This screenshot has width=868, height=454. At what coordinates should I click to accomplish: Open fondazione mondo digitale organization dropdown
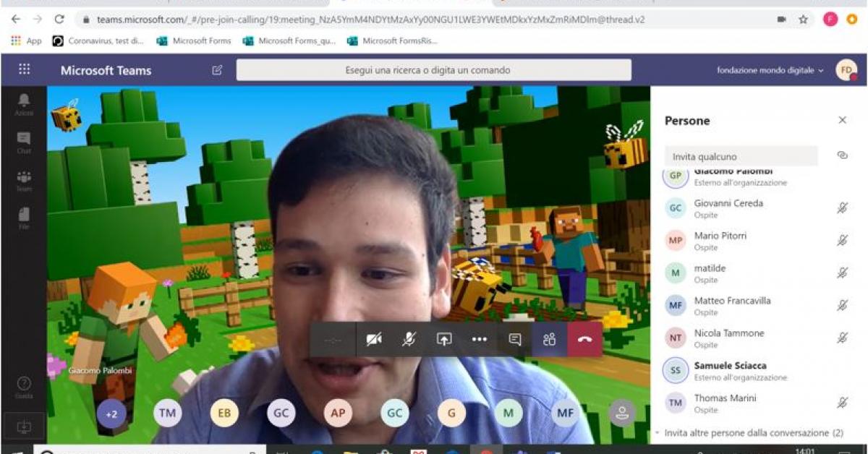point(770,70)
